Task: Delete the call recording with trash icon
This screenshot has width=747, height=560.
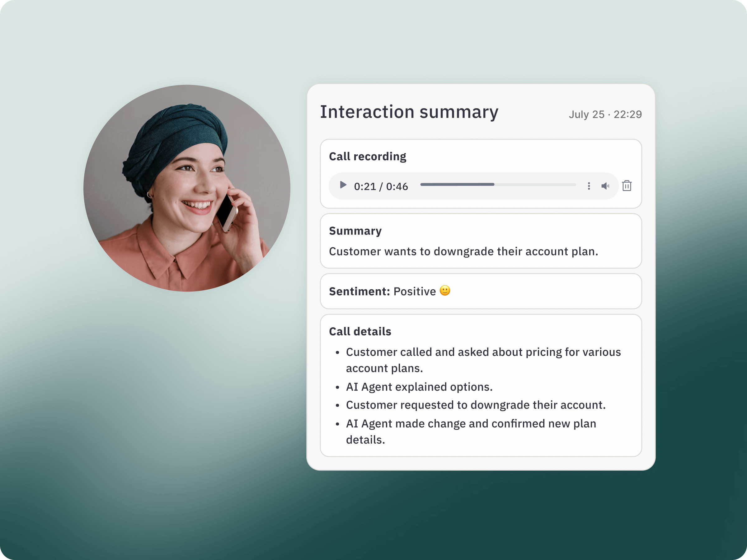Action: (x=627, y=186)
